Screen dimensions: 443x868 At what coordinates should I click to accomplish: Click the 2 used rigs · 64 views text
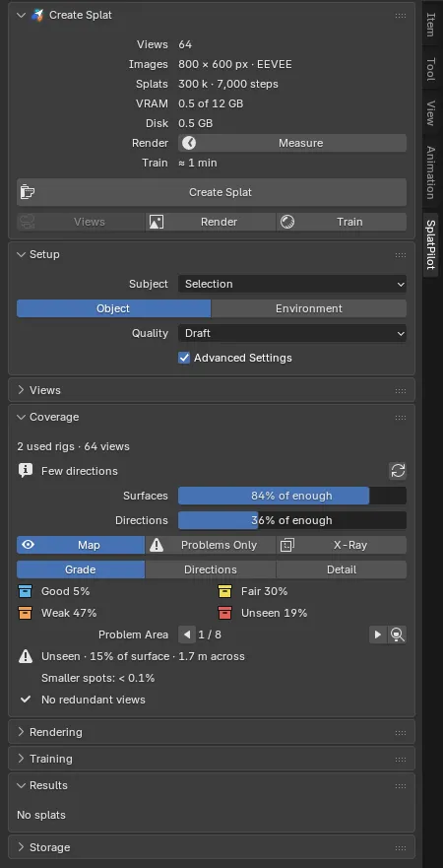[x=73, y=446]
